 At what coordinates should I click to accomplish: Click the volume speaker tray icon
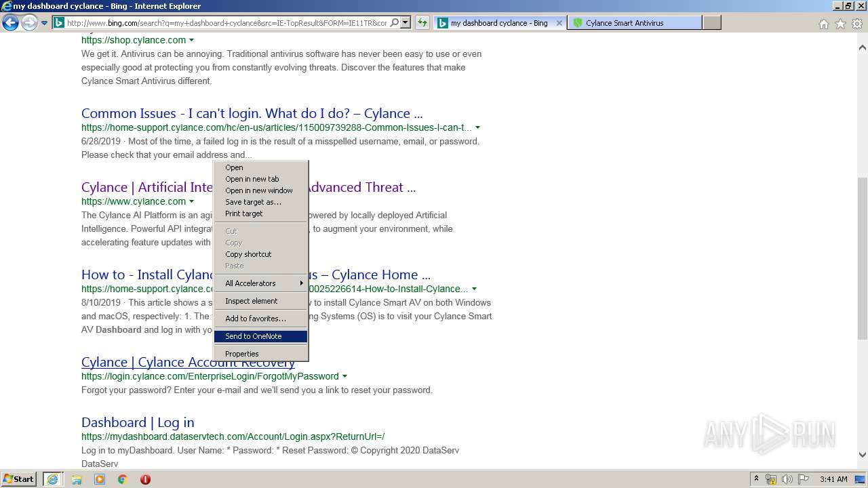tap(787, 479)
